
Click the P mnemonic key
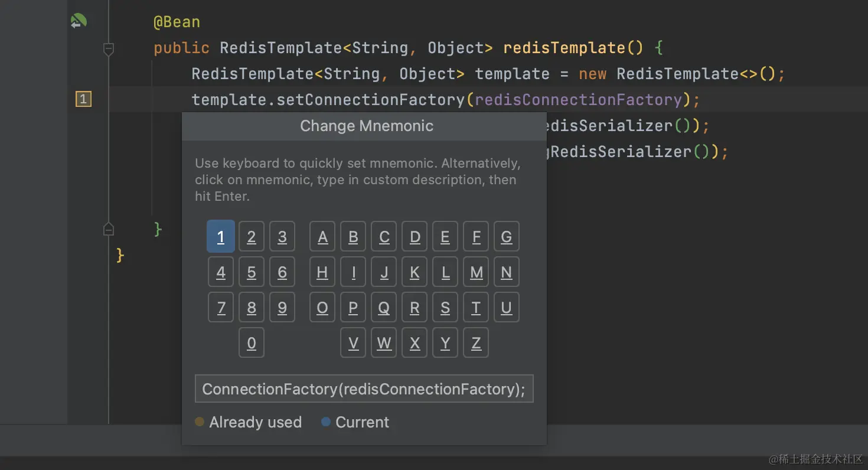pos(353,307)
